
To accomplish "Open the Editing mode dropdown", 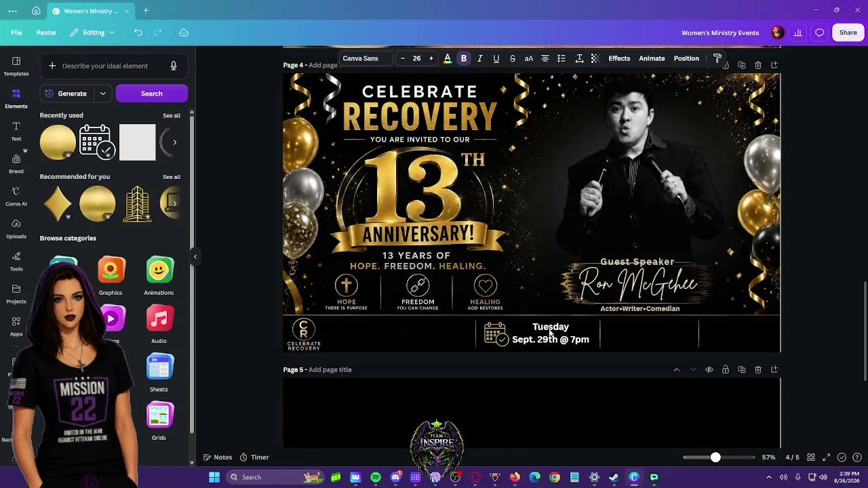I will tap(93, 33).
